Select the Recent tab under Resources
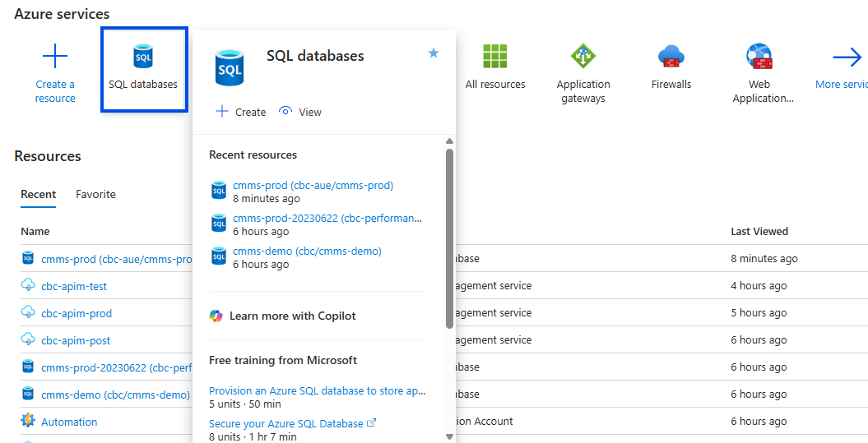 pyautogui.click(x=39, y=195)
